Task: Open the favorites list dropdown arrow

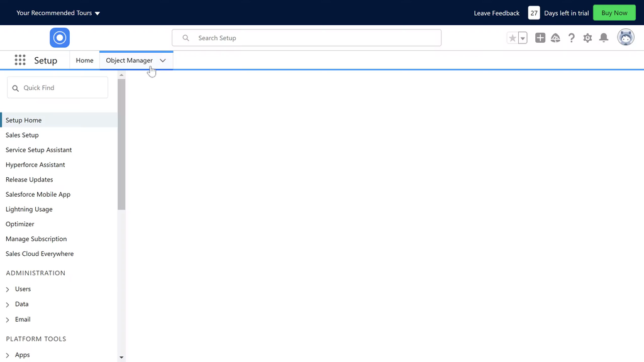Action: tap(523, 38)
